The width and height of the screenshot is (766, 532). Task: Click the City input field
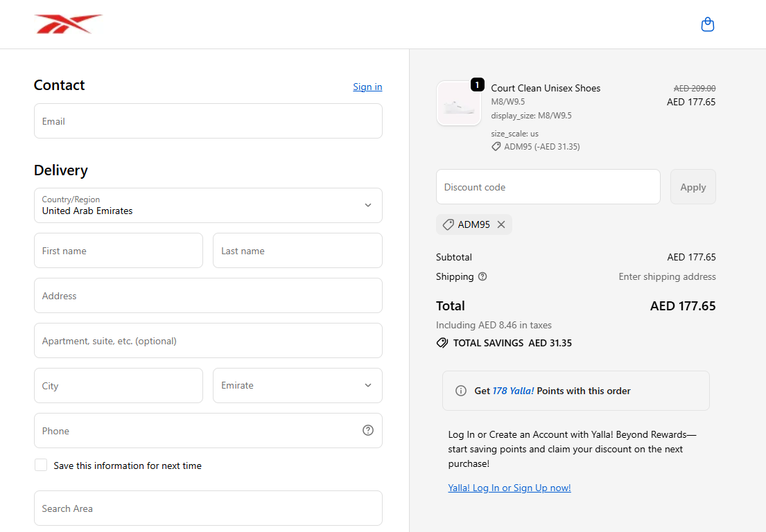[119, 386]
